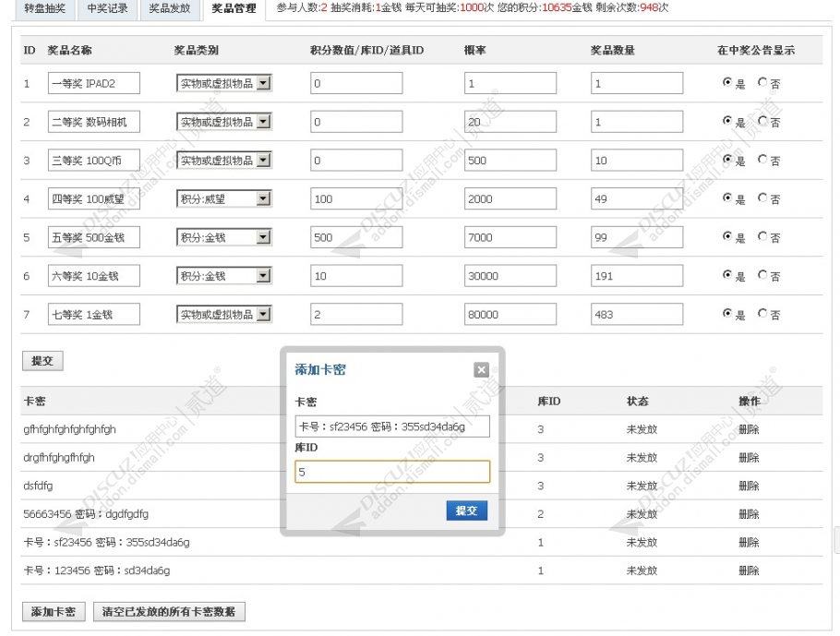The width and height of the screenshot is (840, 636).
Task: Click the 添加卡密 button at bottom
Action: (53, 612)
